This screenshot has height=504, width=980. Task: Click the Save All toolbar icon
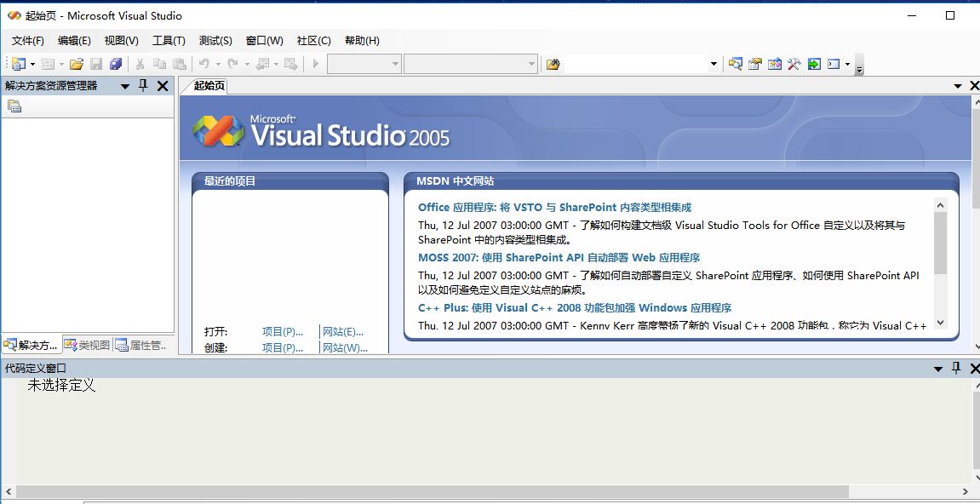[116, 64]
